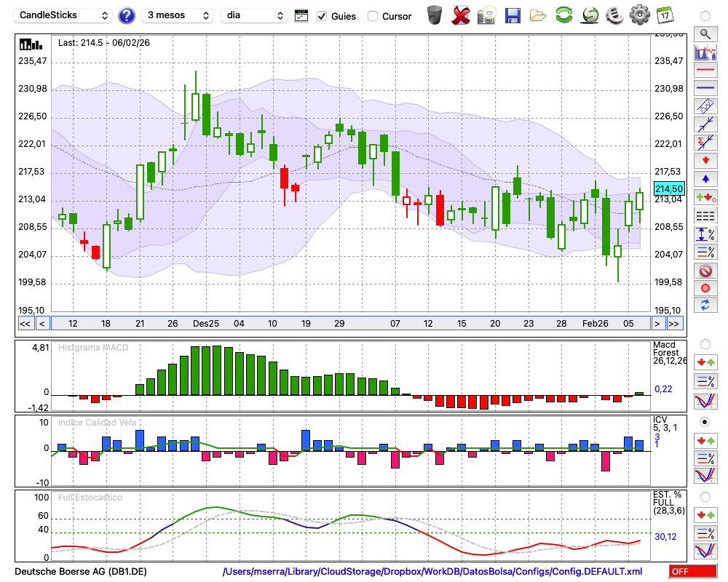The height and width of the screenshot is (582, 728).
Task: Expand the dia interval dropdown
Action: [256, 15]
